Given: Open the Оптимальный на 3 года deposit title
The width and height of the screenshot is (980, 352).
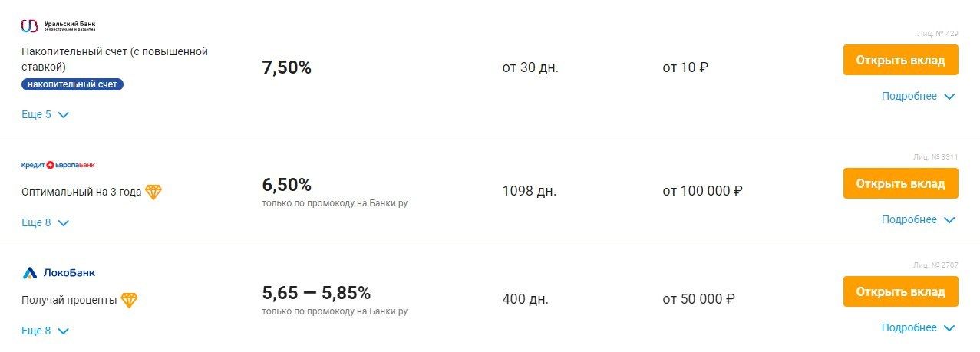Looking at the screenshot, I should point(81,192).
